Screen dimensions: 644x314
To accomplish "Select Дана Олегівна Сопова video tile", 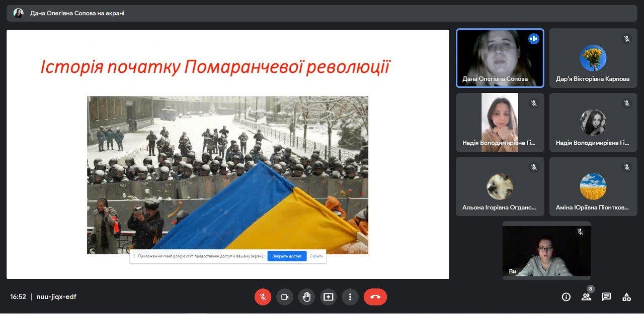I will [500, 58].
